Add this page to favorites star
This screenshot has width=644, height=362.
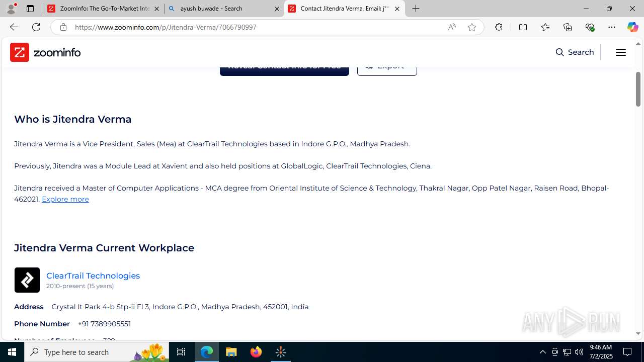tap(472, 27)
